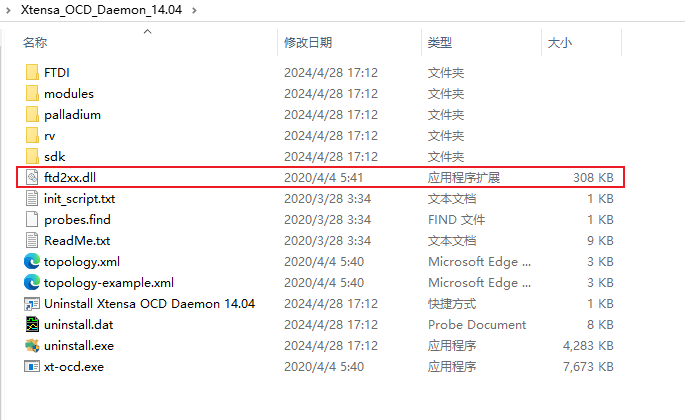The image size is (685, 420).
Task: Click the 7,673 KB size value
Action: coord(588,367)
